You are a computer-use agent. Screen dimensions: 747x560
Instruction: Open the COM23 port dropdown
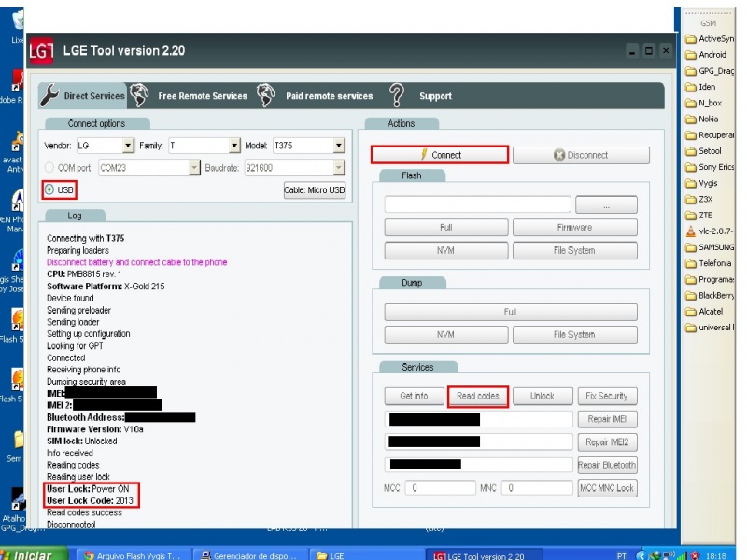(x=194, y=168)
